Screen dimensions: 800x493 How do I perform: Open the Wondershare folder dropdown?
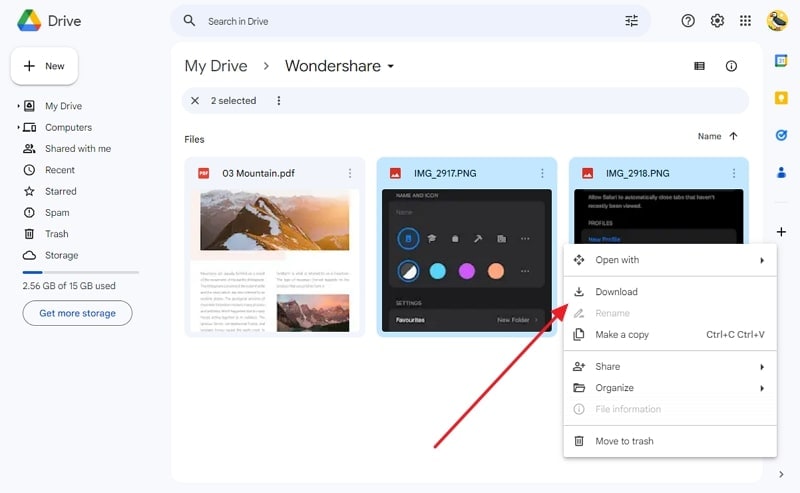tap(391, 66)
